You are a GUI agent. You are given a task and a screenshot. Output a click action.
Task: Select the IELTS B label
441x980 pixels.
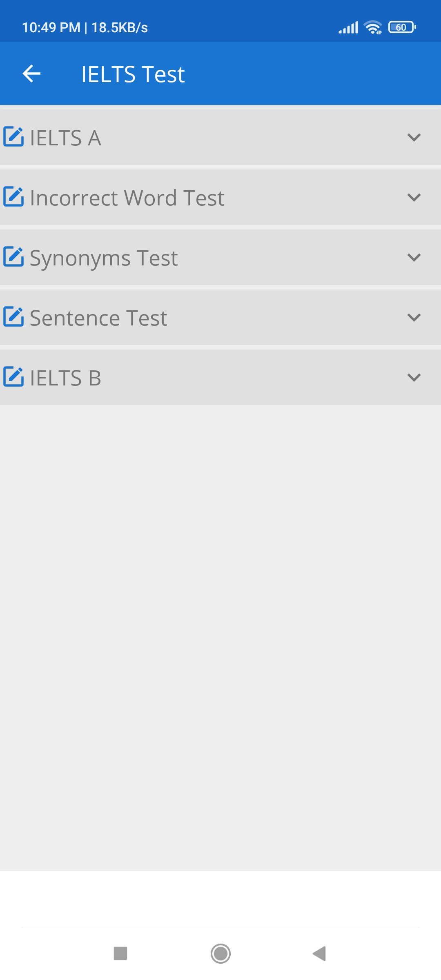point(65,378)
